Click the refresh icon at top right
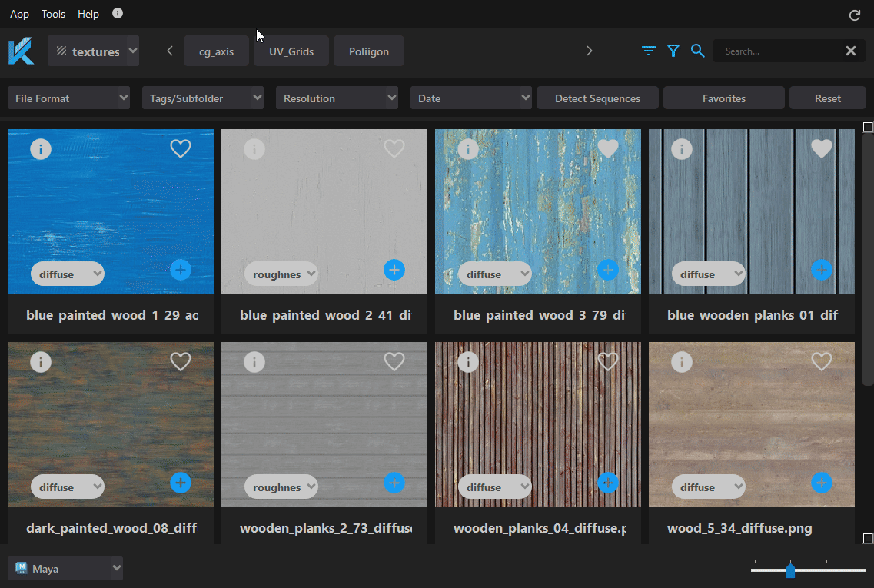This screenshot has width=874, height=588. pos(855,15)
